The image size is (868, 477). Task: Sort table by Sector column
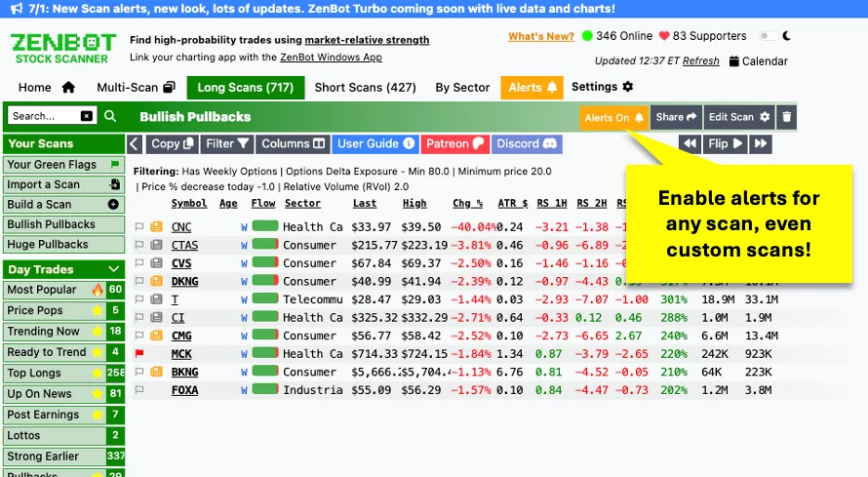click(302, 204)
